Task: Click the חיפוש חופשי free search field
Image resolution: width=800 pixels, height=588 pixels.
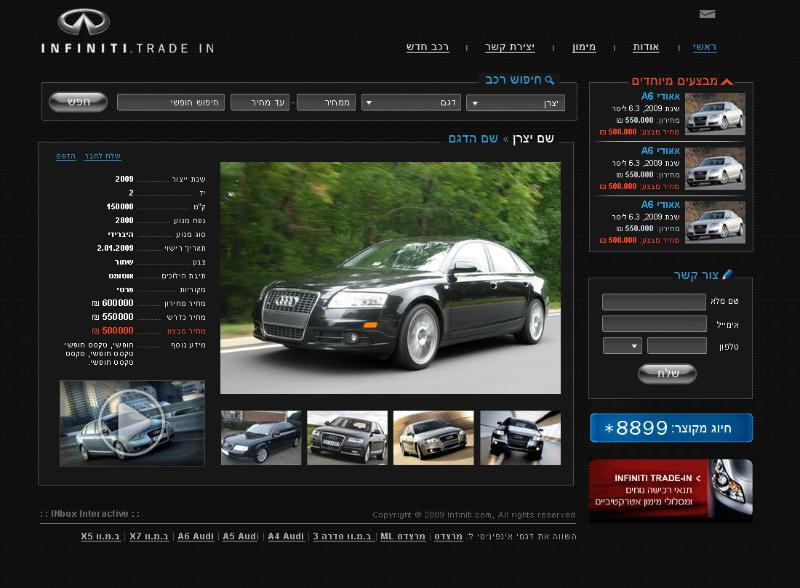Action: [x=171, y=103]
